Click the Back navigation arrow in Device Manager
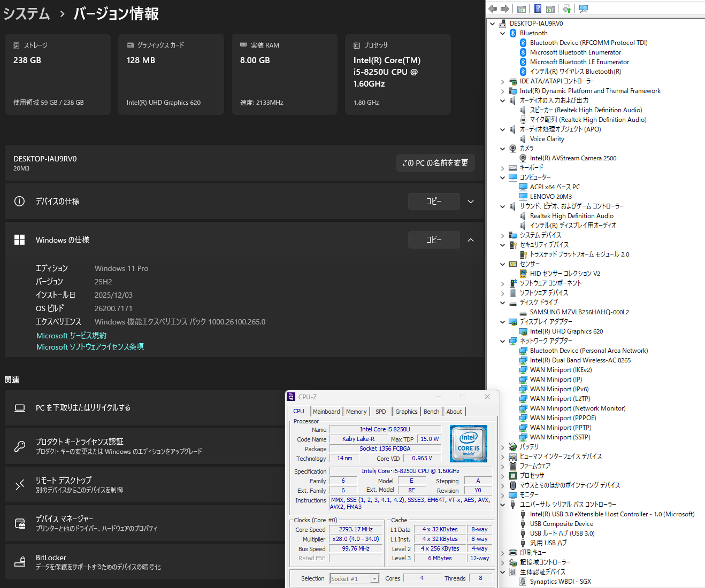This screenshot has height=588, width=705. click(492, 9)
